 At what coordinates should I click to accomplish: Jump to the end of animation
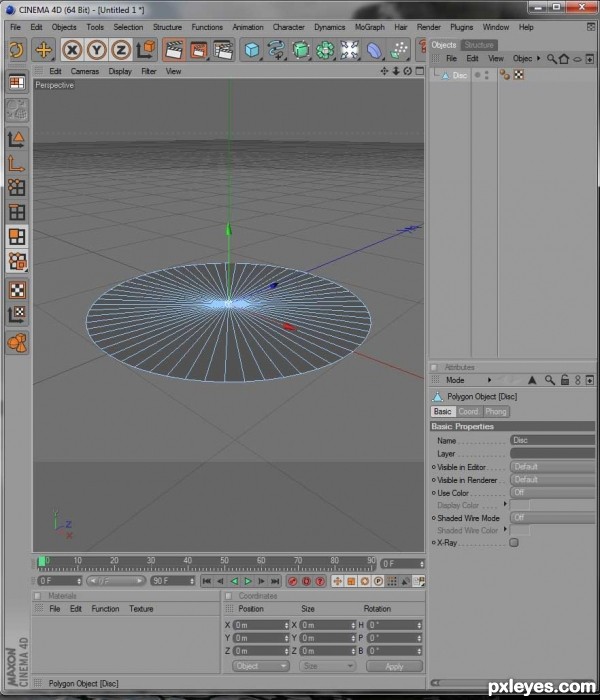tap(275, 581)
